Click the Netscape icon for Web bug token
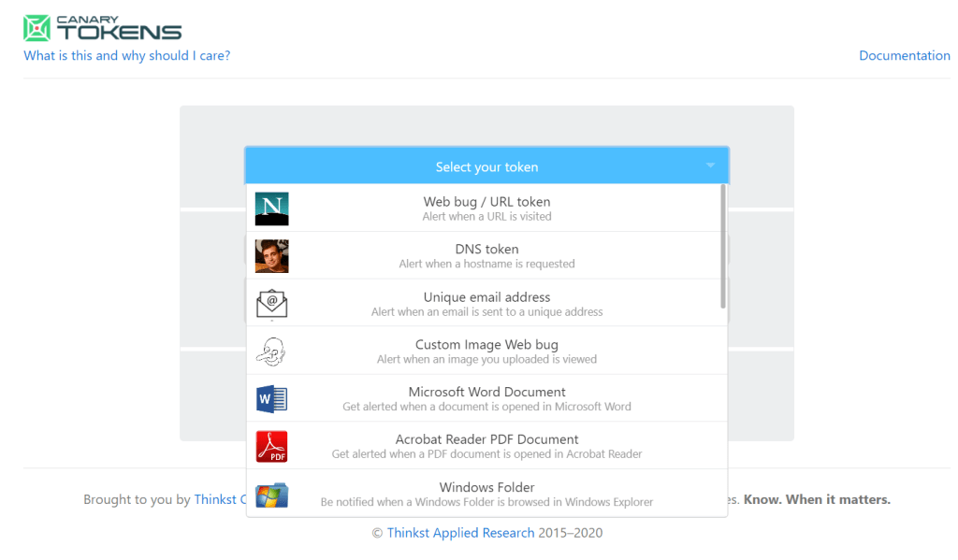Image resolution: width=958 pixels, height=560 pixels. (x=271, y=208)
